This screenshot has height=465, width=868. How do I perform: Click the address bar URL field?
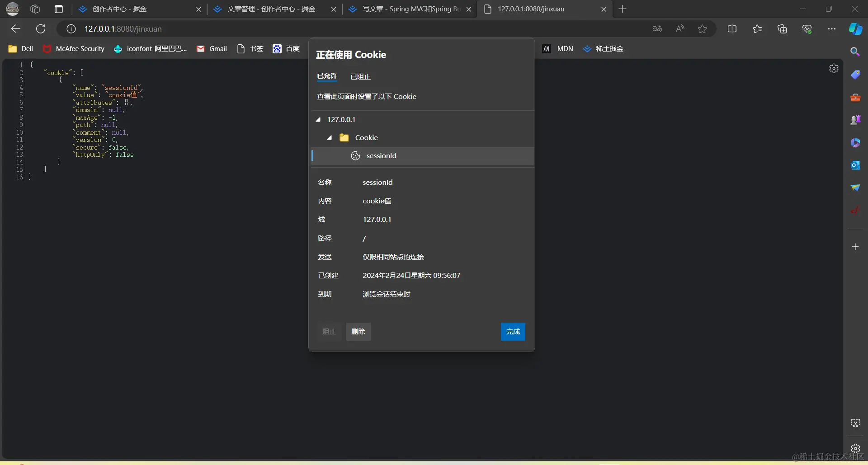[x=353, y=29]
